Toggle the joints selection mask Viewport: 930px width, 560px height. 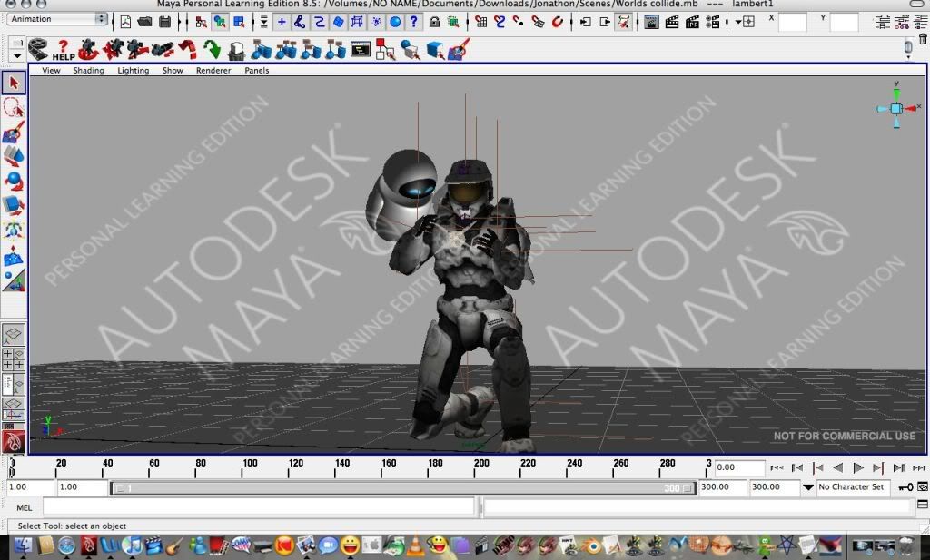tap(300, 22)
